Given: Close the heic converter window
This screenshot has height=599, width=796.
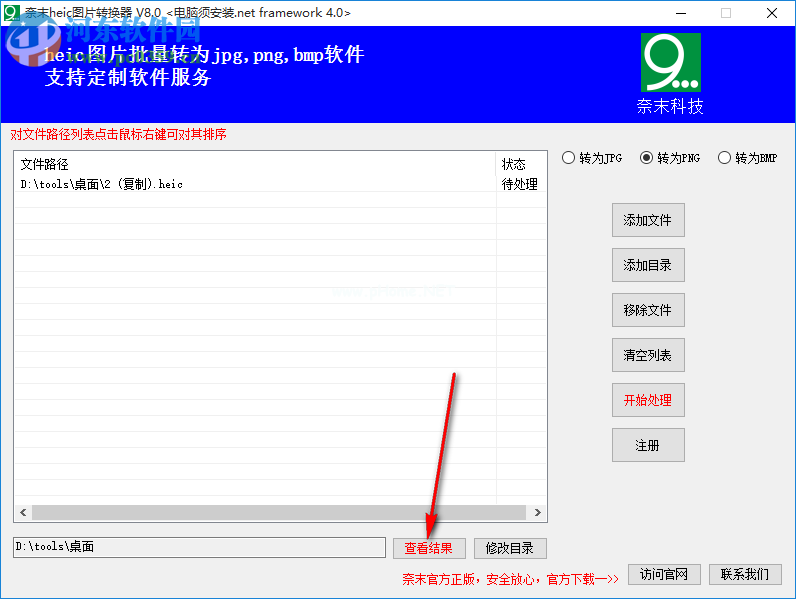Looking at the screenshot, I should (772, 13).
